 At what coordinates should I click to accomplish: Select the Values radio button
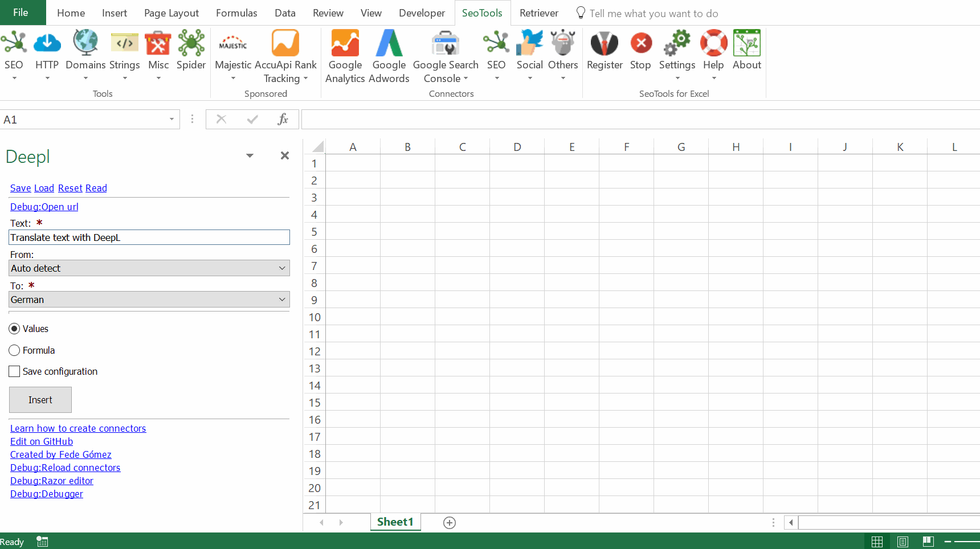pos(14,329)
